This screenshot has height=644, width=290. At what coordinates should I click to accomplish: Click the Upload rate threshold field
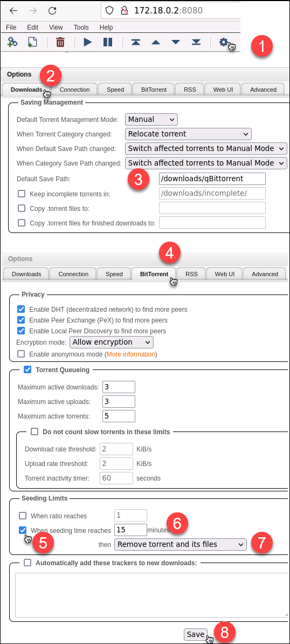(x=116, y=463)
